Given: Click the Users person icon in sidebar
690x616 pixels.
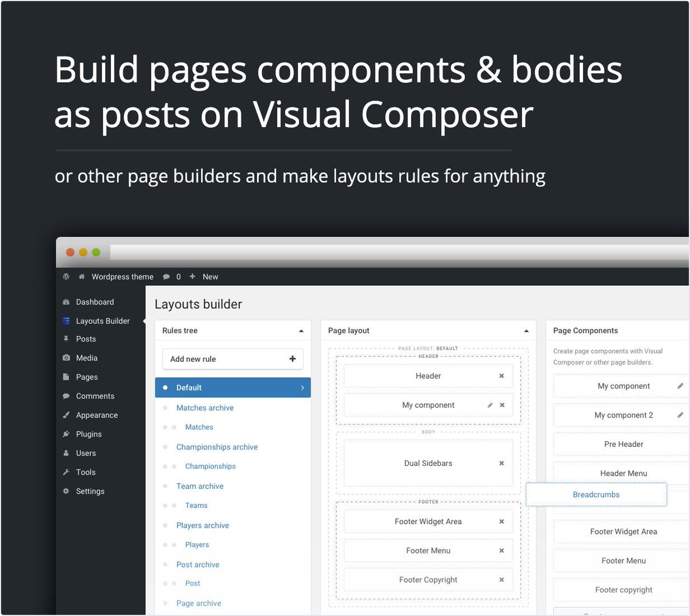Looking at the screenshot, I should (x=66, y=453).
